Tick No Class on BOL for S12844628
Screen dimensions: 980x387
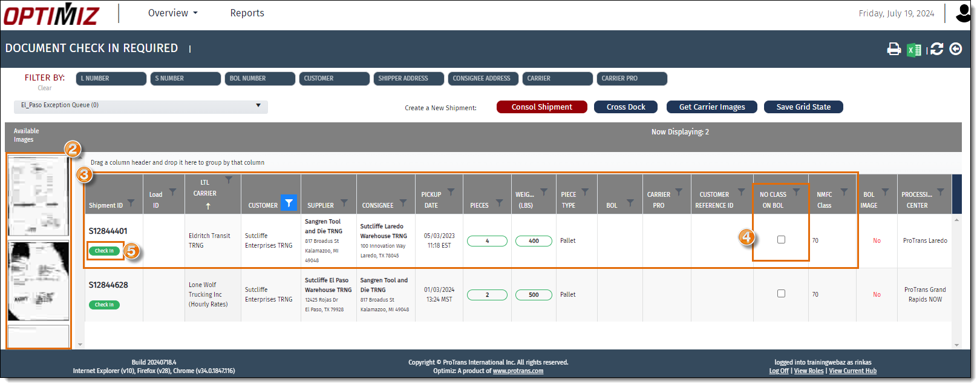coord(781,294)
